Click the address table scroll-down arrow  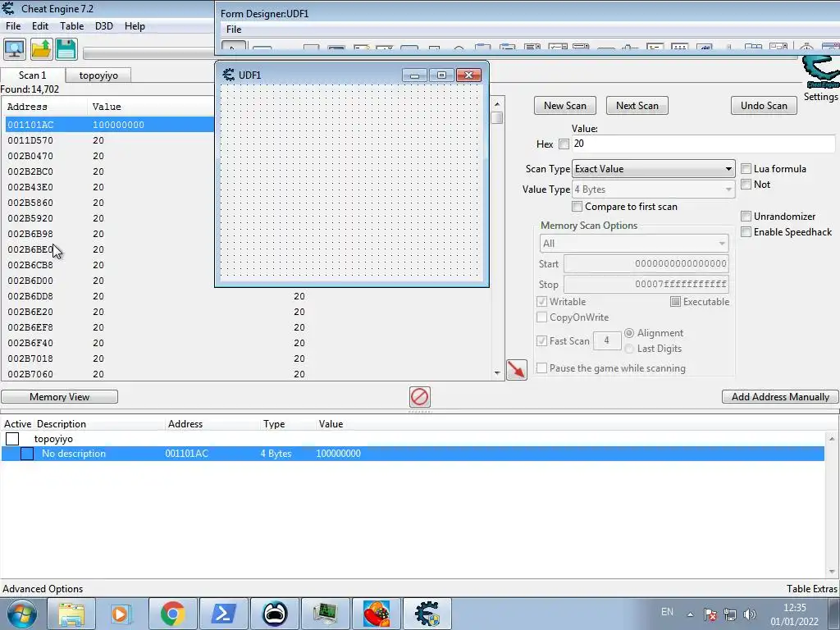point(832,572)
